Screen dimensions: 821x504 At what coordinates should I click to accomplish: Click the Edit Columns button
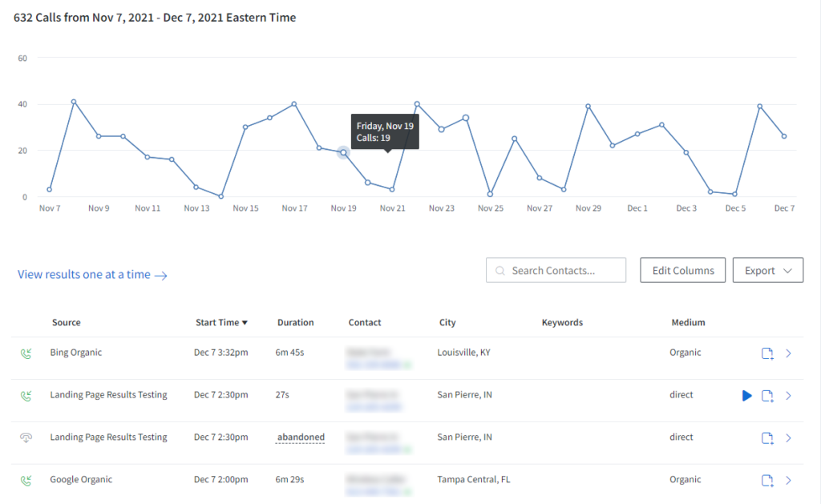(683, 270)
